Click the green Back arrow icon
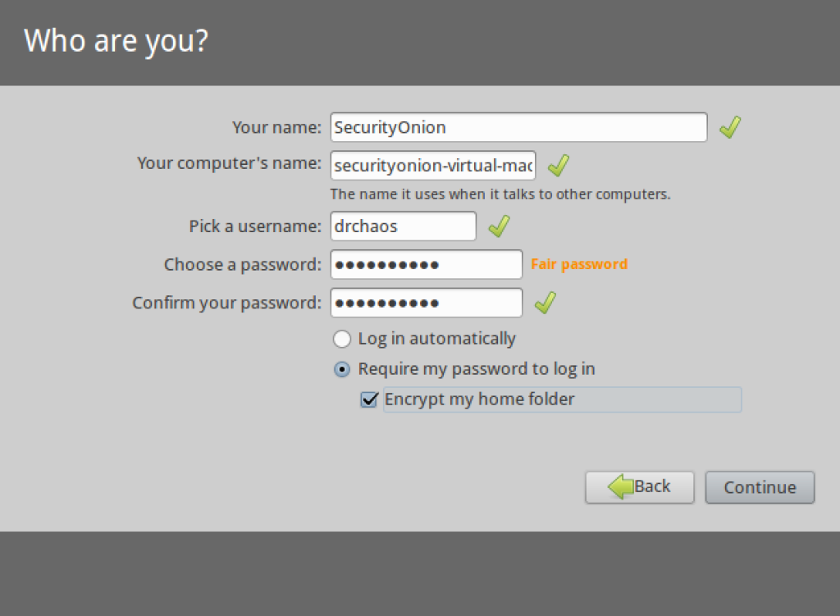The width and height of the screenshot is (840, 616). pos(620,486)
